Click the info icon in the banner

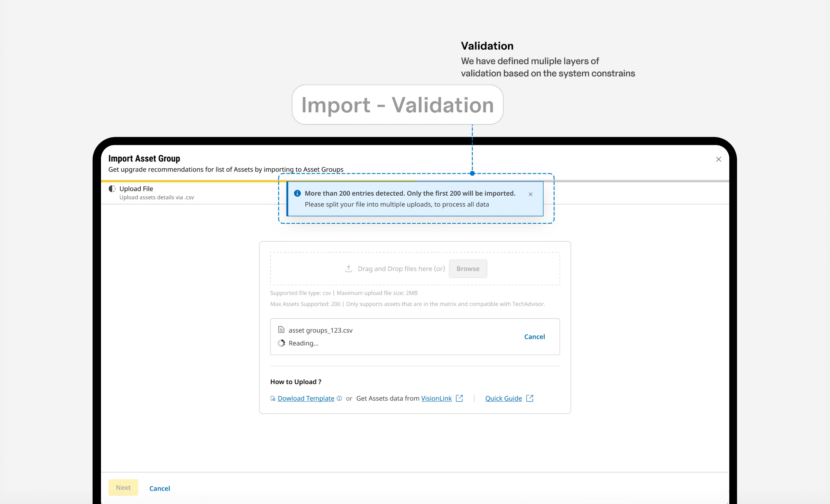297,193
